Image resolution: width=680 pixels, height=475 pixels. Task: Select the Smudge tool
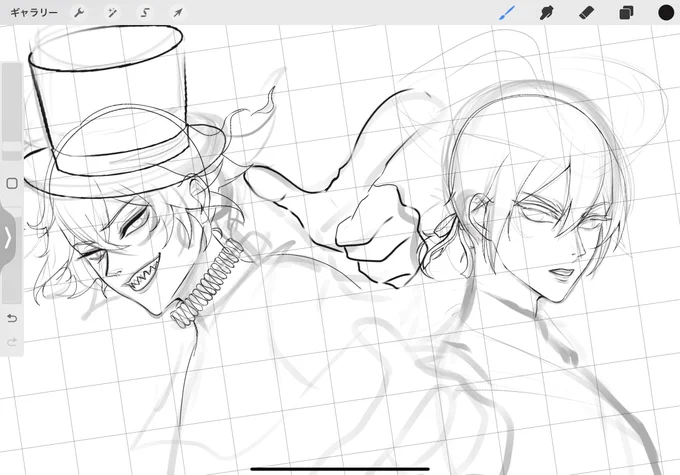(546, 13)
